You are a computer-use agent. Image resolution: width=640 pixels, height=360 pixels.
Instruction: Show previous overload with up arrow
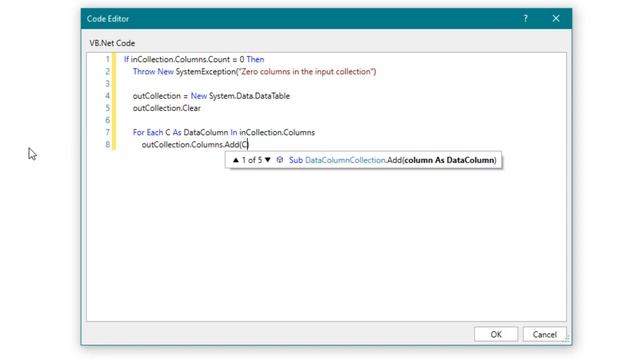click(236, 160)
